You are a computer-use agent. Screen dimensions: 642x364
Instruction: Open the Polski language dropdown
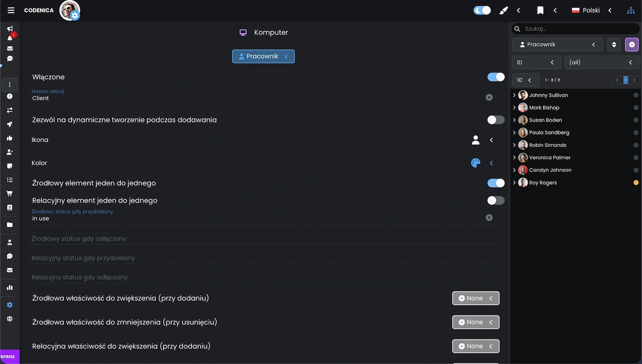click(591, 10)
